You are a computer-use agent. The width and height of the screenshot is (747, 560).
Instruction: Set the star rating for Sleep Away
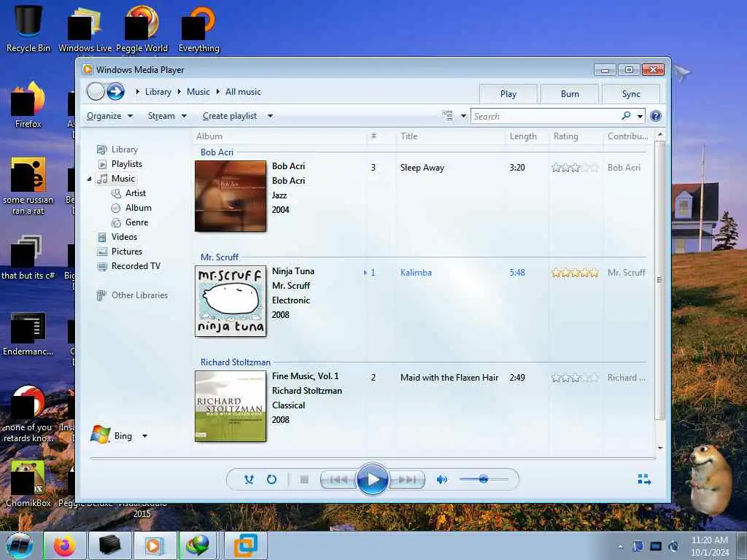click(575, 168)
